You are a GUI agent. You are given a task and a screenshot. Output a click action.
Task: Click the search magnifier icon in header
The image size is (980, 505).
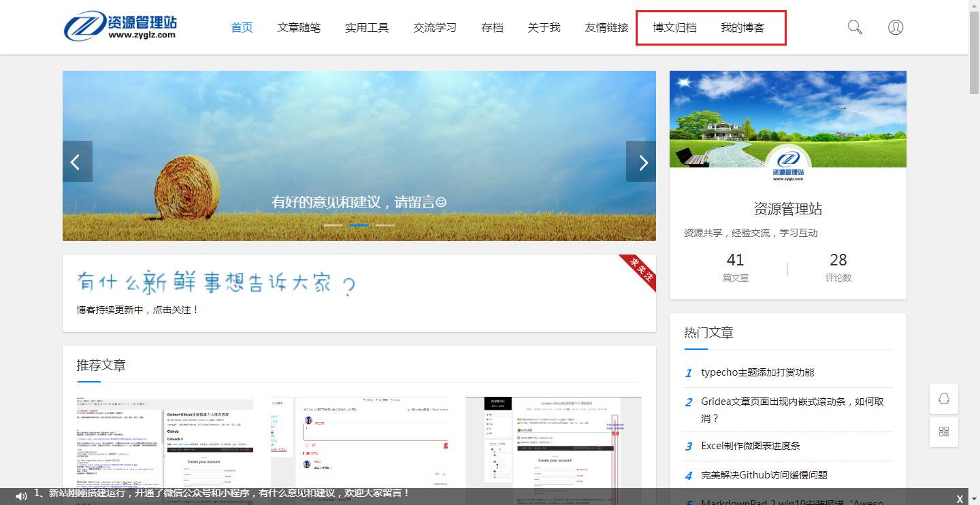click(855, 27)
